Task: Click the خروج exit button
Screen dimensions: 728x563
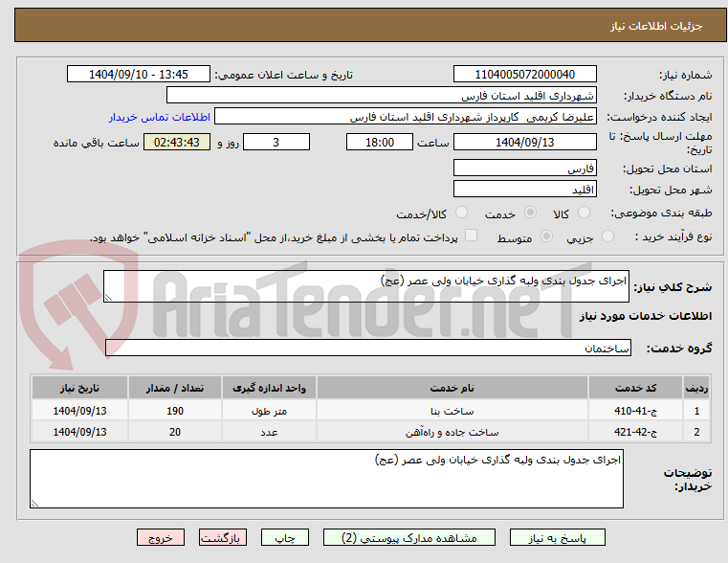Action: pos(160,537)
